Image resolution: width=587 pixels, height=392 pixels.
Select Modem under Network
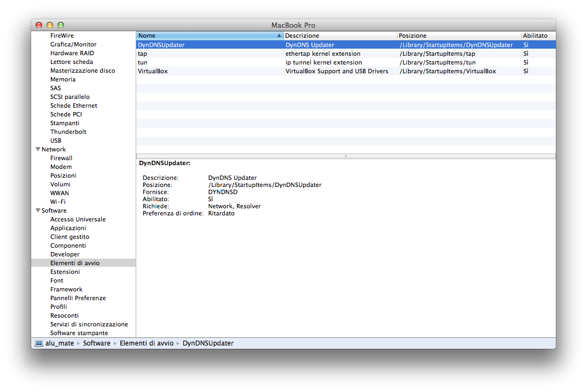click(61, 167)
